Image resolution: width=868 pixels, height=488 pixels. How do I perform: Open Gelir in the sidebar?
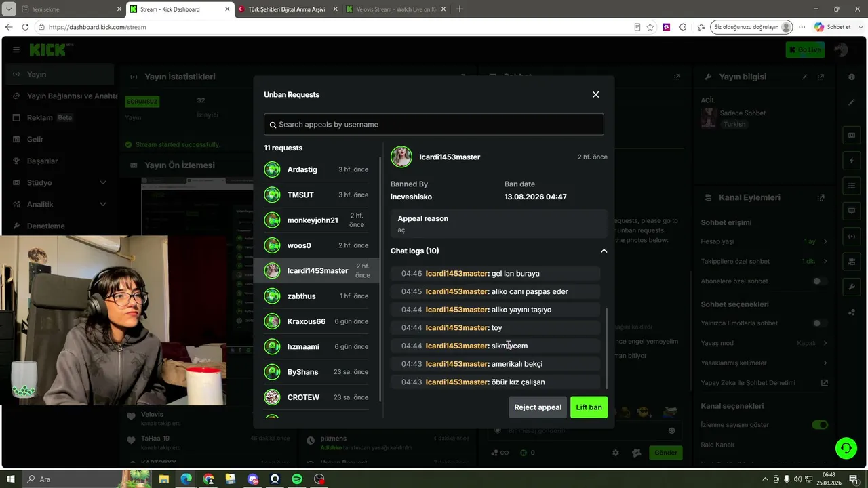tap(60, 139)
